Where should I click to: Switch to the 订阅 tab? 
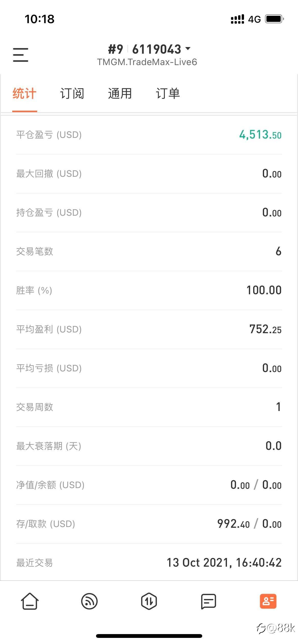click(x=72, y=93)
